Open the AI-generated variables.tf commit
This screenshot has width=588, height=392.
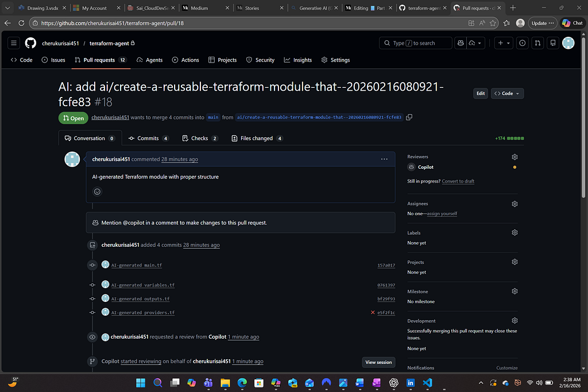click(x=143, y=285)
